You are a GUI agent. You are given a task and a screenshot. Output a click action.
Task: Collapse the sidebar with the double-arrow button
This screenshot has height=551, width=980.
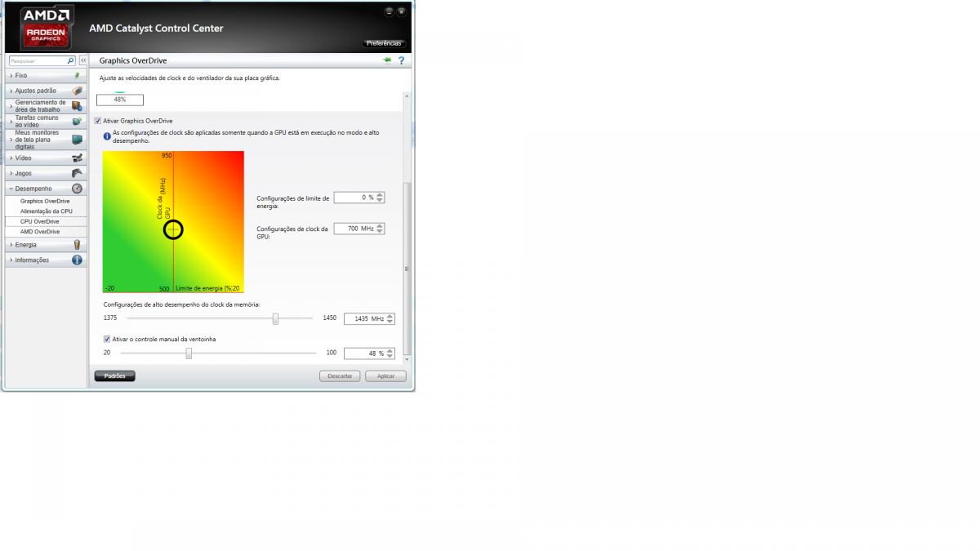(x=83, y=60)
